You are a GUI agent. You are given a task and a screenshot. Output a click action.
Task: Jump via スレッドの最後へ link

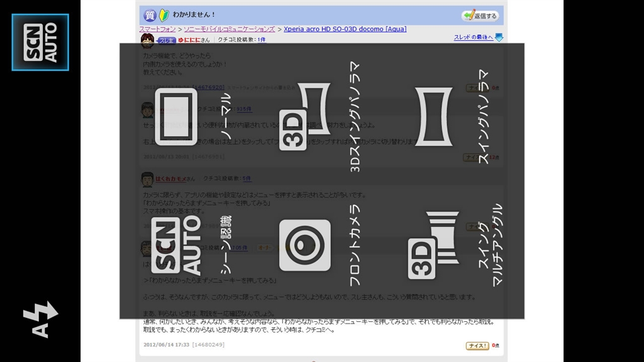(473, 37)
